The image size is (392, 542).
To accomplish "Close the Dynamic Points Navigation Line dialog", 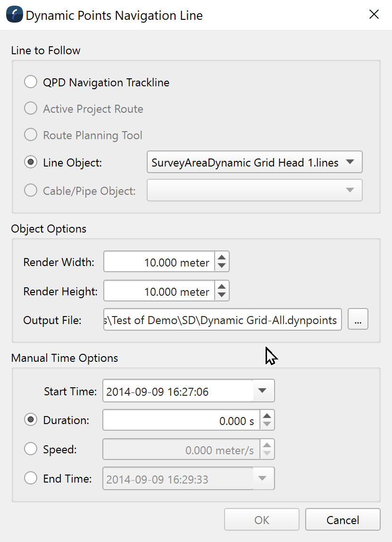I will click(x=374, y=15).
